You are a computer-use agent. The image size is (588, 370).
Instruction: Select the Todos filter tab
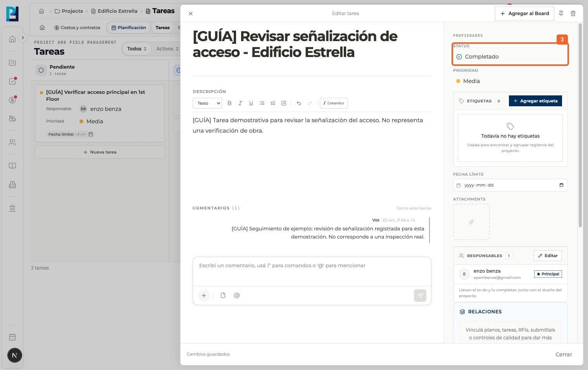137,49
